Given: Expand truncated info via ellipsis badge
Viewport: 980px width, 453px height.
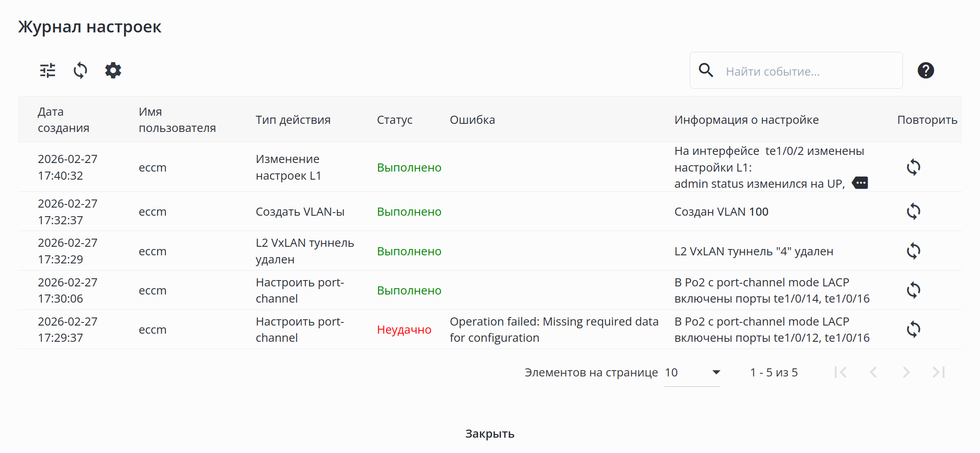Looking at the screenshot, I should 860,183.
